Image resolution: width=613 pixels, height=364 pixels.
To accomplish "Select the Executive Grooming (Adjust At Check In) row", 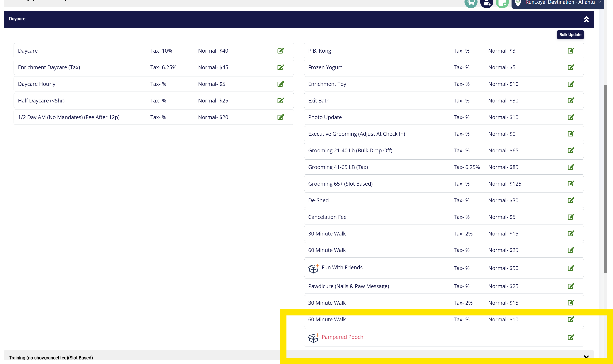I will [x=357, y=134].
